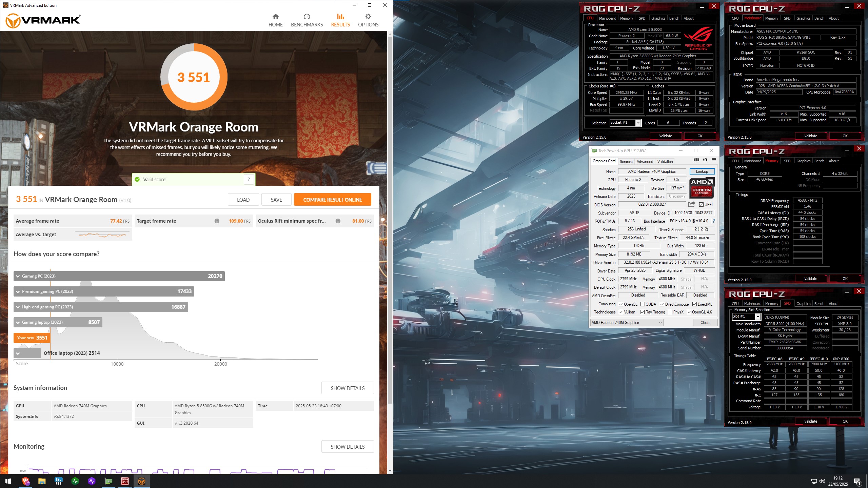
Task: Expand the Office laptop (2023) chevron
Action: tap(18, 353)
